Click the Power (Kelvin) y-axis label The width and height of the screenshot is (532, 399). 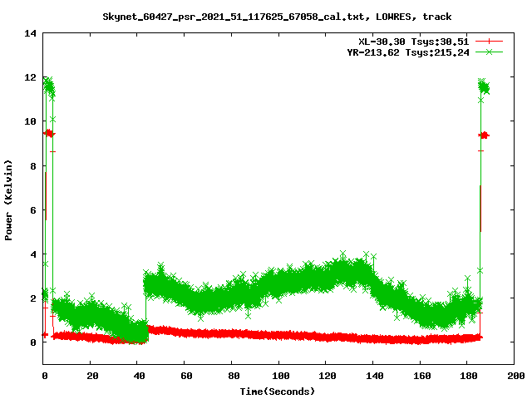(x=8, y=200)
